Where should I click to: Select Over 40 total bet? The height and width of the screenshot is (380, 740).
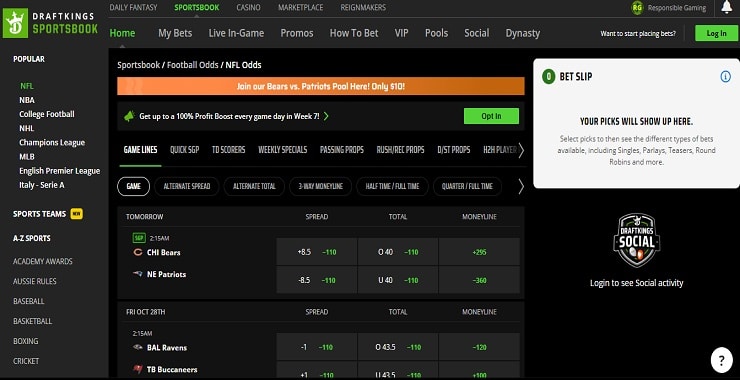[398, 252]
